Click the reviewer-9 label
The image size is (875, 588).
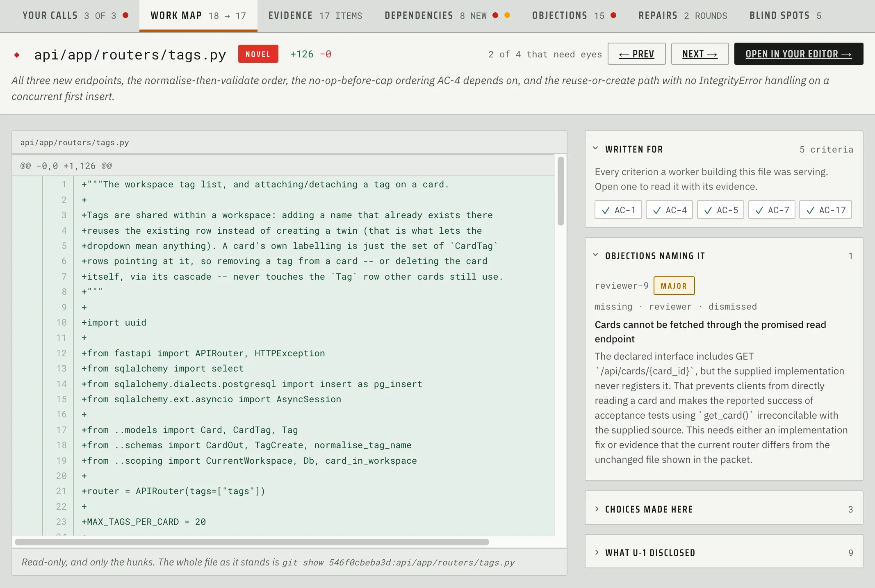pyautogui.click(x=622, y=286)
